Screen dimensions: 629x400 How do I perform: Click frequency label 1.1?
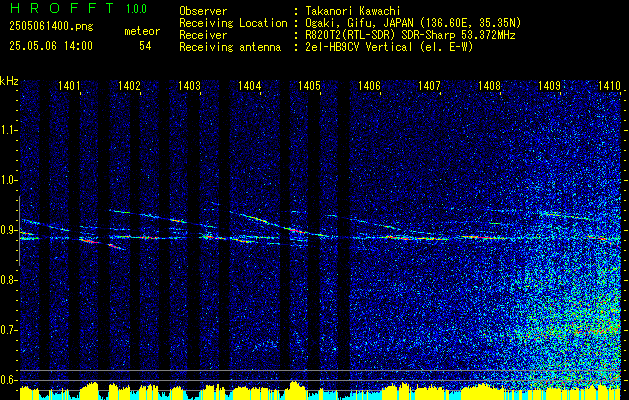point(8,130)
